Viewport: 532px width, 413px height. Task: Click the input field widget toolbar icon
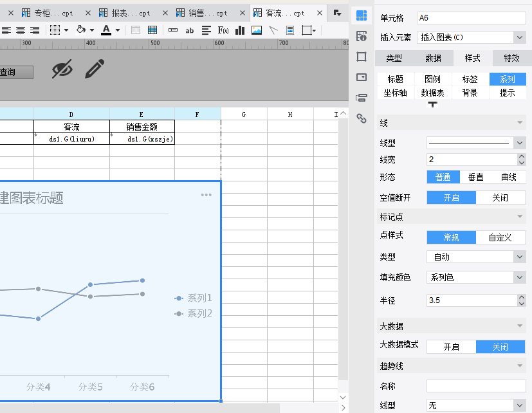pos(173,30)
